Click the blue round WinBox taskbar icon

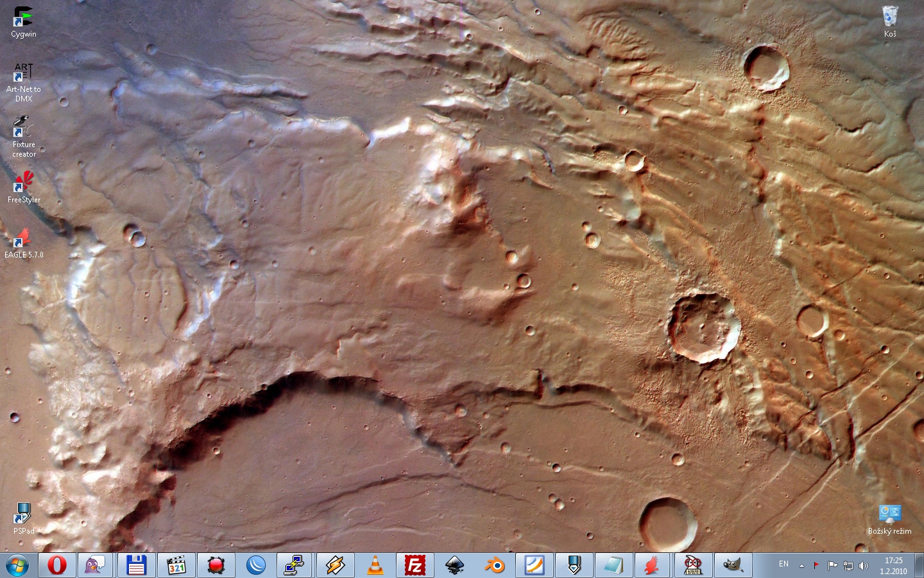255,565
